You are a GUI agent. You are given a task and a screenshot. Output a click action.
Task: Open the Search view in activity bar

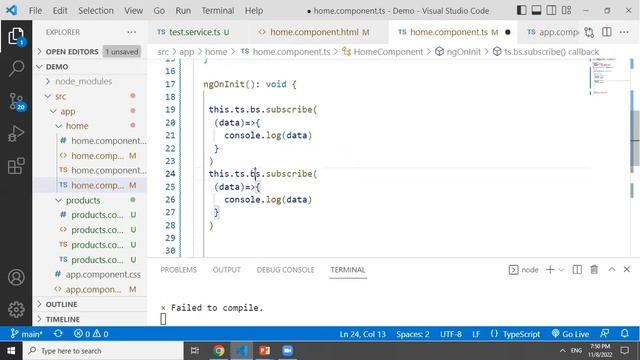16,68
